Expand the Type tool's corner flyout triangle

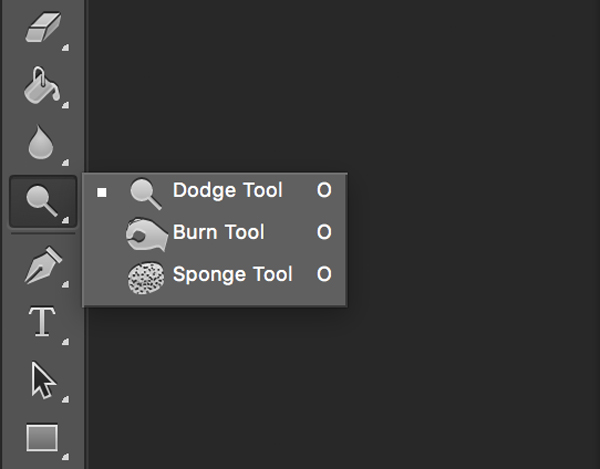pos(66,342)
